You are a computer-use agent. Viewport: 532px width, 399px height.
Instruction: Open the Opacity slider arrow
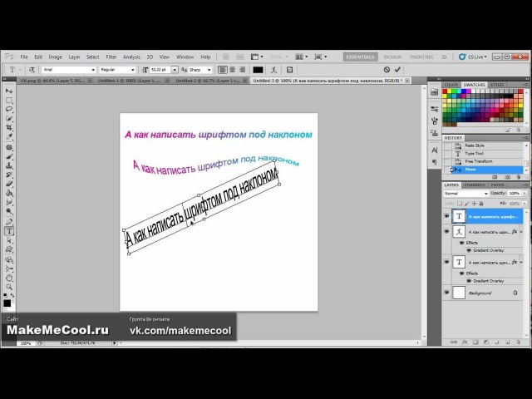[x=525, y=193]
